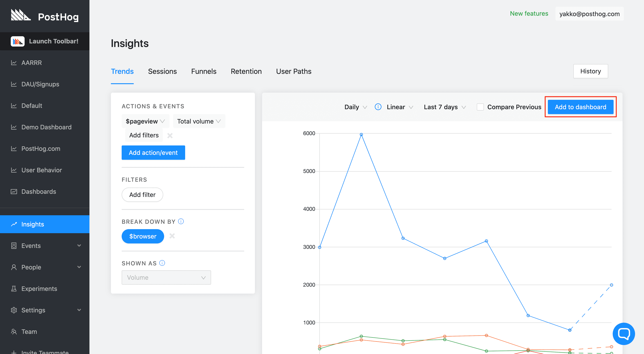Click the User Behavior chart icon
Screen dimensions: 644x354
click(x=14, y=170)
